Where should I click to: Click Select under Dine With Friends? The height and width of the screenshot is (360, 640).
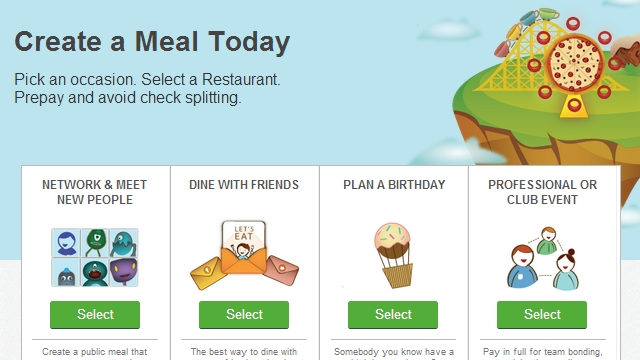coord(244,314)
